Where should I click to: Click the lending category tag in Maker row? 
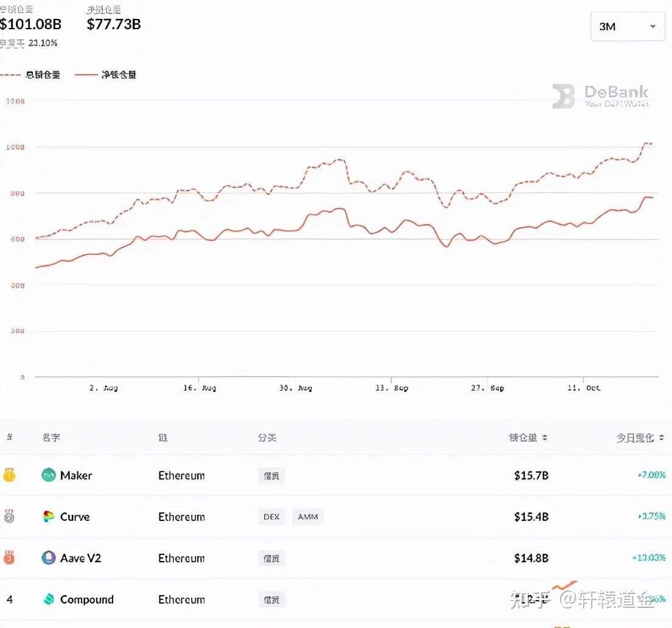(271, 475)
